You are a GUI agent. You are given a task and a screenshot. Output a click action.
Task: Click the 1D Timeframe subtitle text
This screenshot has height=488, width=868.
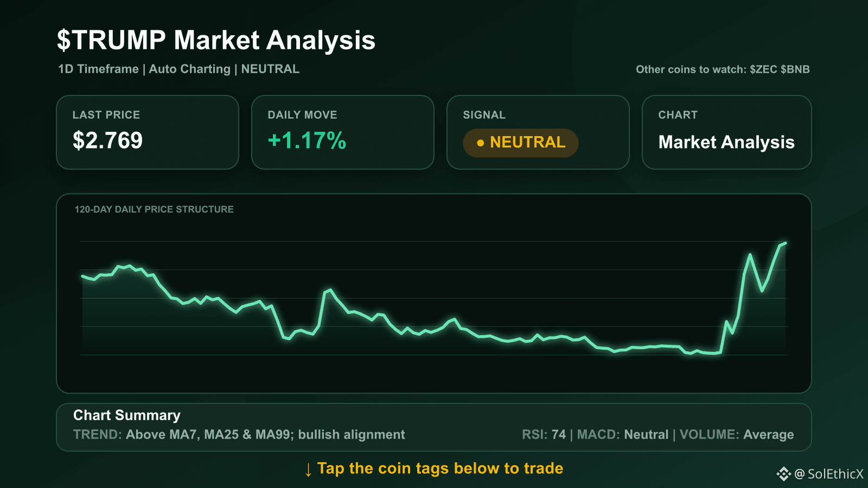98,69
